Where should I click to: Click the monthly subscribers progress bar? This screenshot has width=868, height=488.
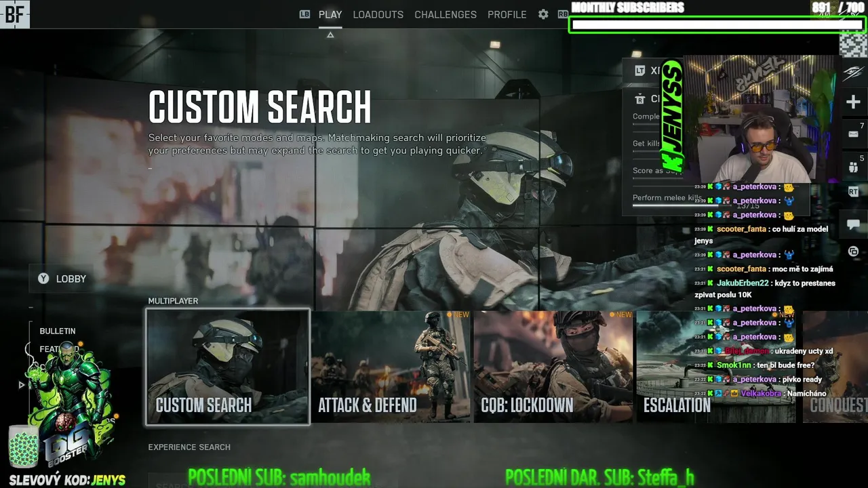[x=717, y=25]
